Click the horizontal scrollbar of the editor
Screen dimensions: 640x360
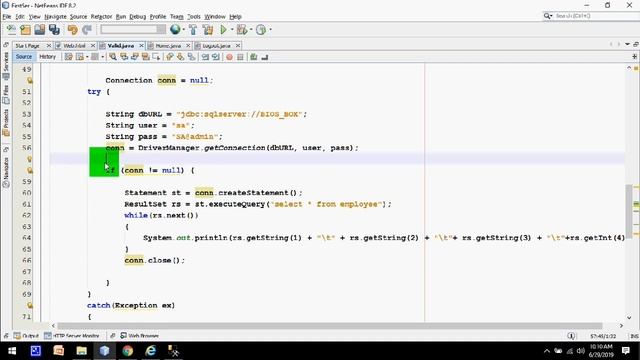[x=330, y=326]
